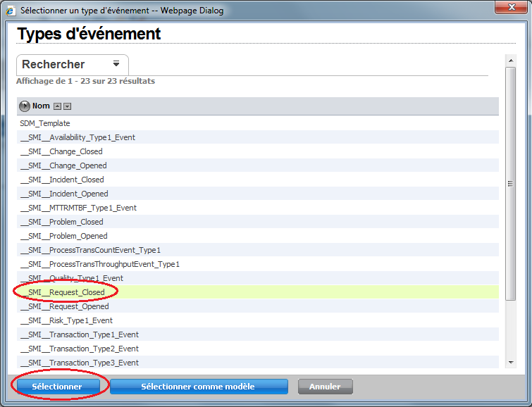Viewport: 532px width, 407px height.
Task: Sort Nom column descending arrow
Action: coord(68,106)
